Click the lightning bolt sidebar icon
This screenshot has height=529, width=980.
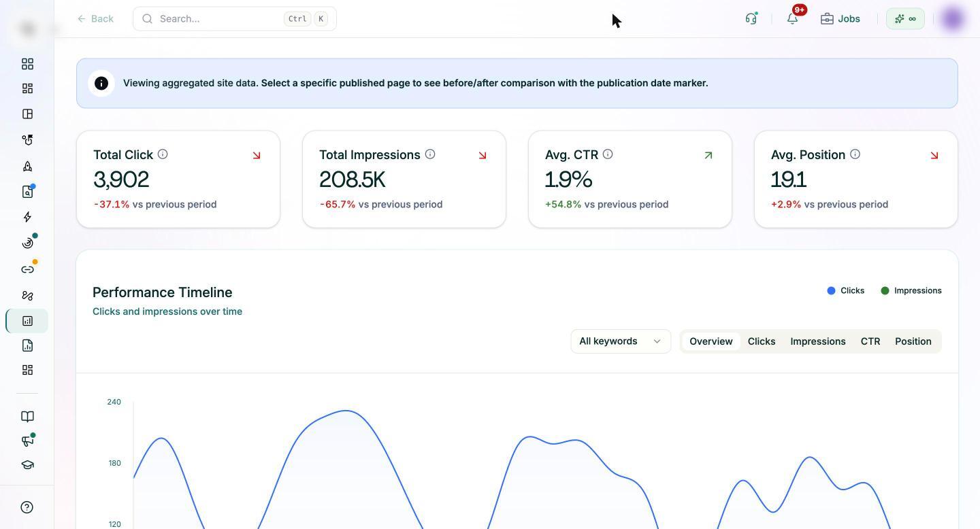27,217
